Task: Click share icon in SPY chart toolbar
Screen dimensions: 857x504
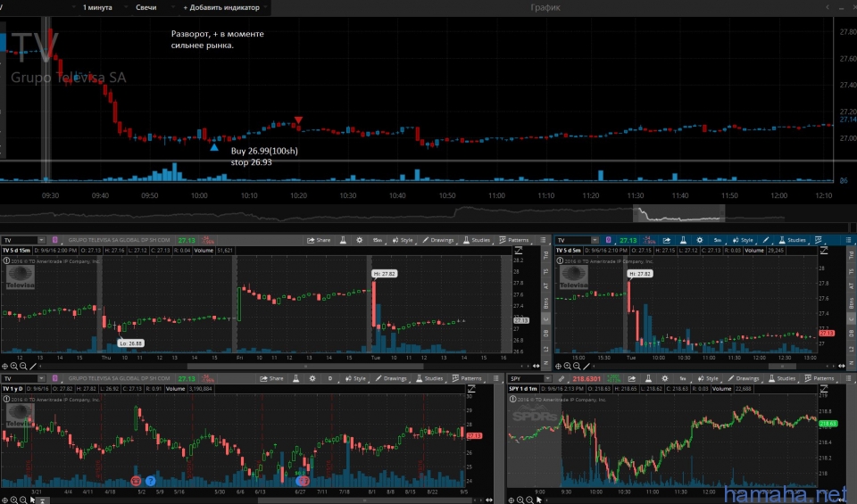Action: coord(632,378)
